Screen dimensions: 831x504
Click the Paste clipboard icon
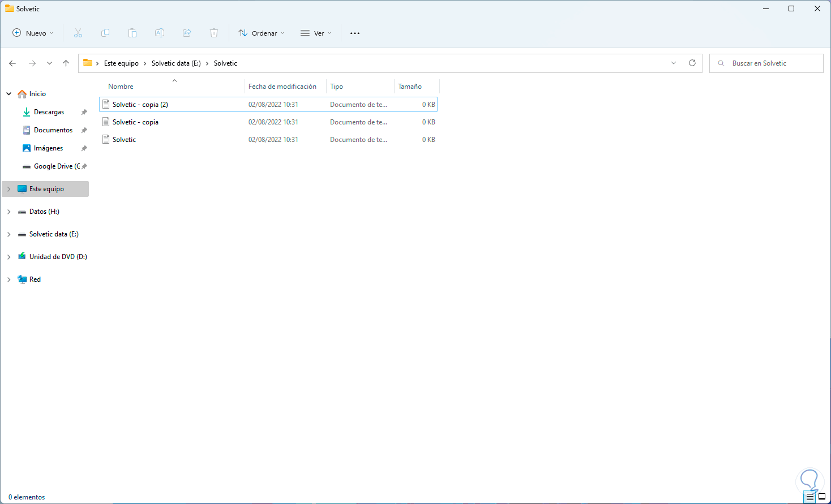point(132,33)
